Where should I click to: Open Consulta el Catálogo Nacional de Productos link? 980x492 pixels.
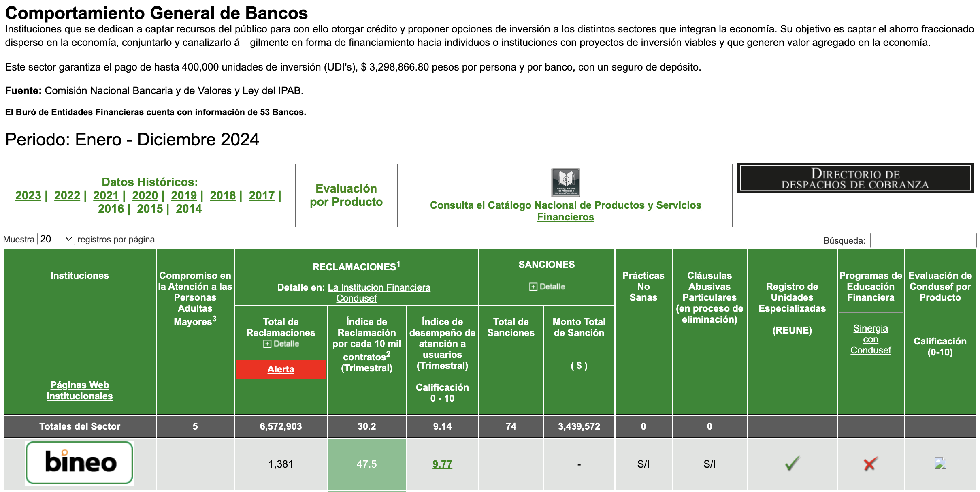pos(566,211)
